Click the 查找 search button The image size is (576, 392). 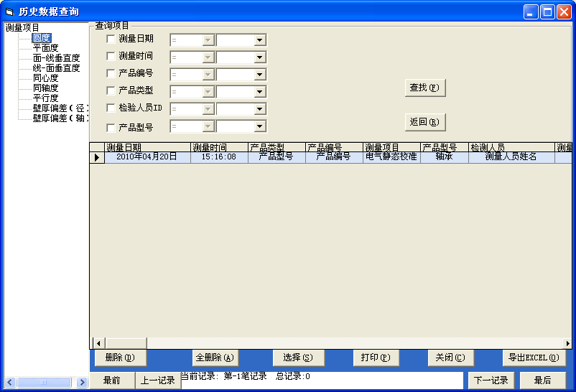(x=425, y=88)
